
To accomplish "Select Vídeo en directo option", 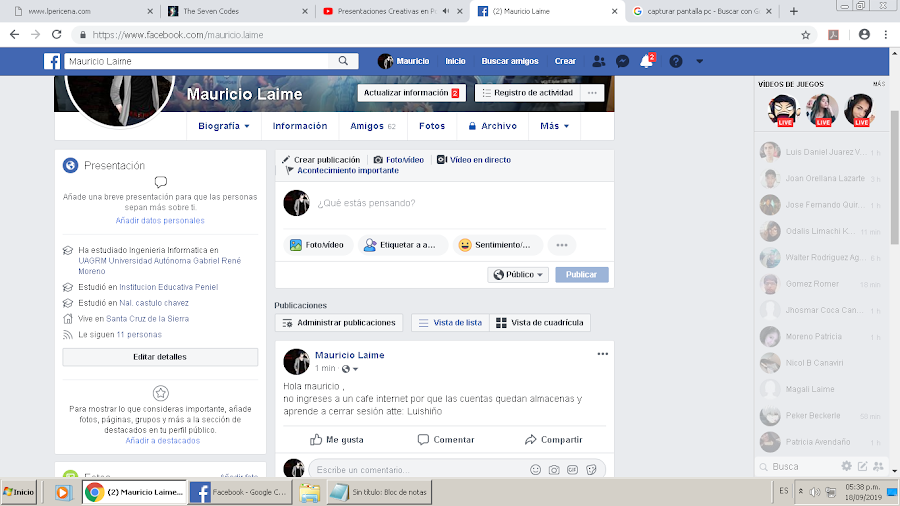I will click(474, 160).
